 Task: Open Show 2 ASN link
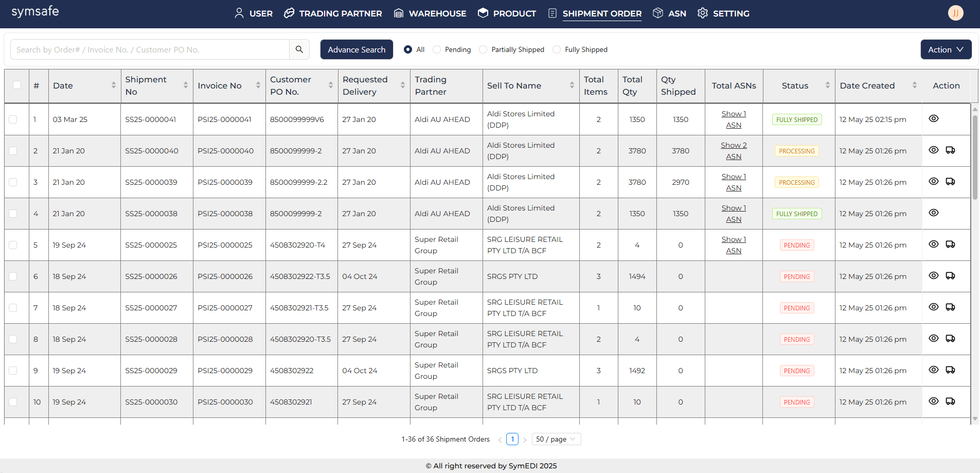pyautogui.click(x=734, y=151)
